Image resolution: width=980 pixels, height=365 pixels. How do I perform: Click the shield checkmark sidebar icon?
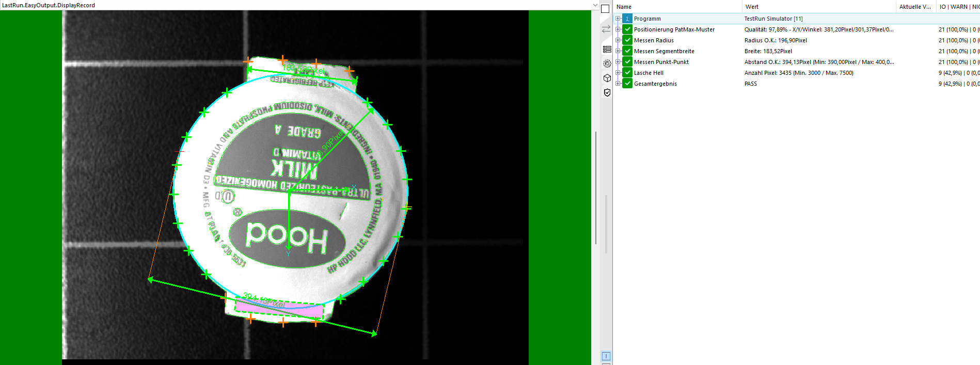click(607, 92)
